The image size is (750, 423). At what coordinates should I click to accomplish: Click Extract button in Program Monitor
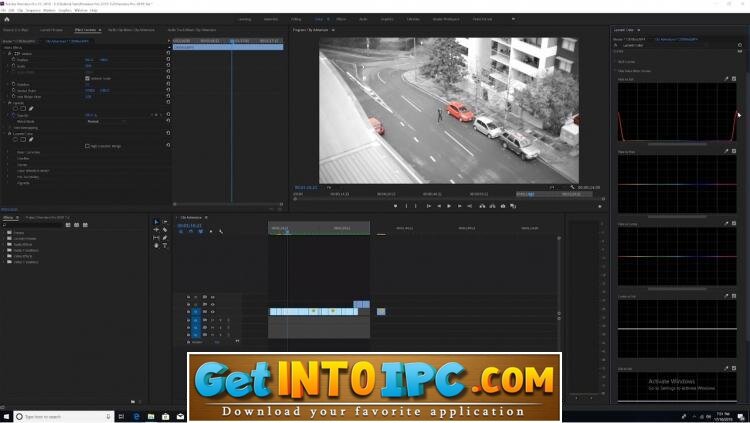coord(492,206)
